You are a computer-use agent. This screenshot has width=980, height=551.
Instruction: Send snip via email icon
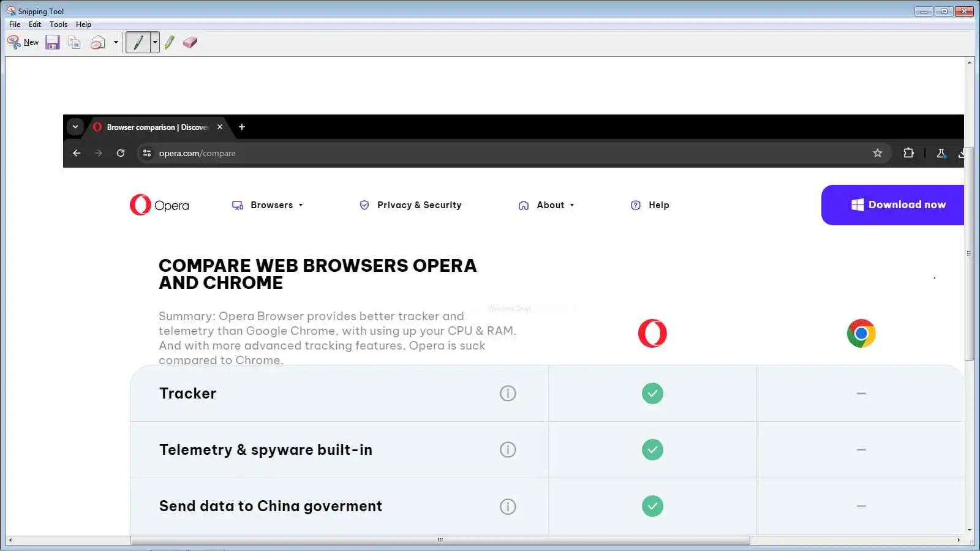click(x=97, y=42)
